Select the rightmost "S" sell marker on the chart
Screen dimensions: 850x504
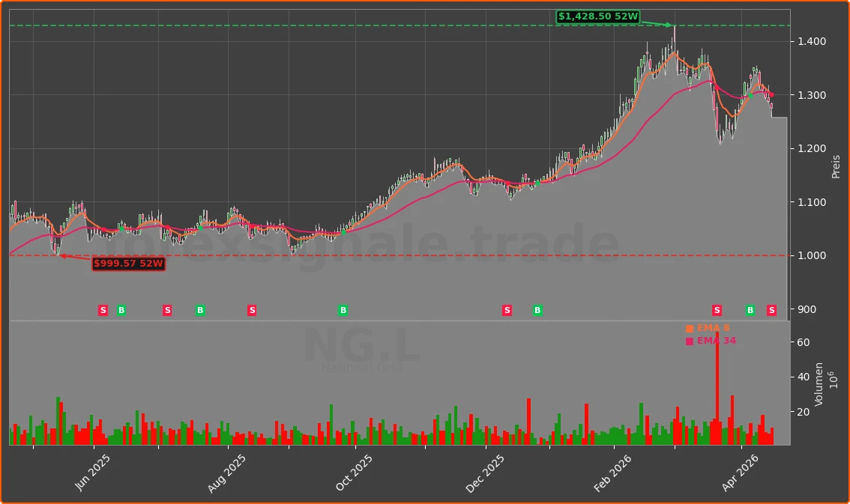tap(771, 309)
